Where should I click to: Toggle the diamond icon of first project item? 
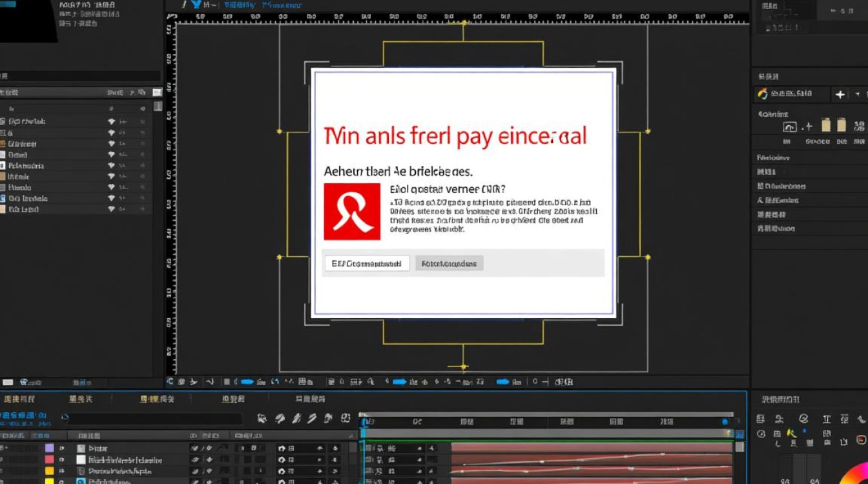[x=111, y=121]
